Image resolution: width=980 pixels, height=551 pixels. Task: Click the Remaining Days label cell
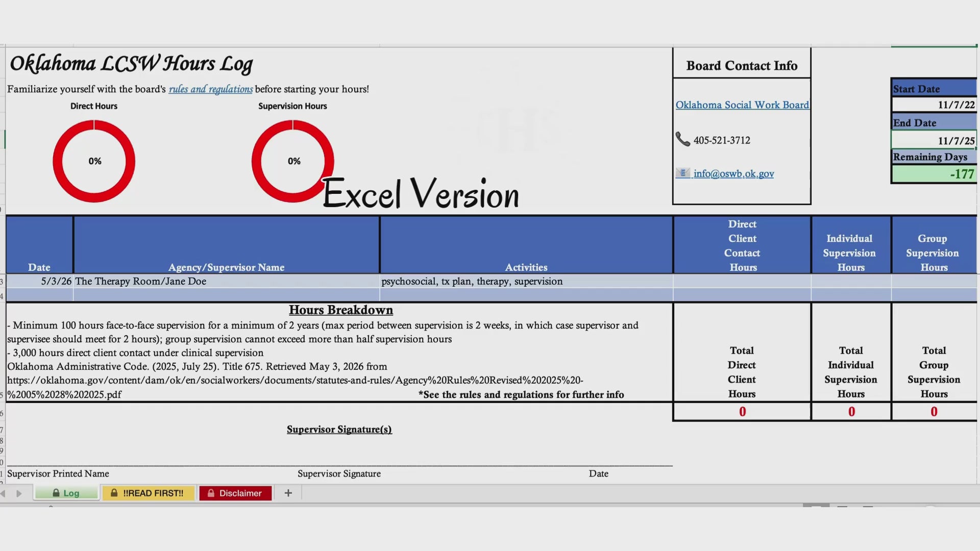(934, 157)
